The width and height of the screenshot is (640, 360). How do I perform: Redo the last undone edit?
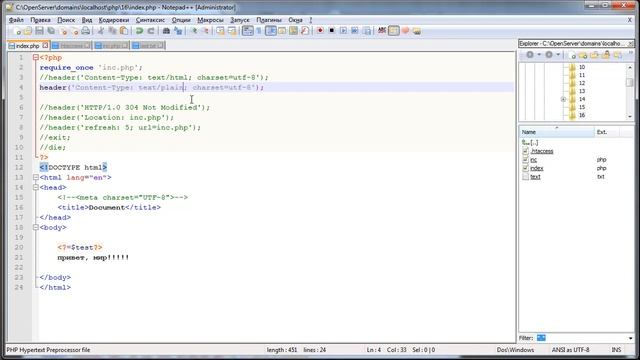click(x=151, y=31)
